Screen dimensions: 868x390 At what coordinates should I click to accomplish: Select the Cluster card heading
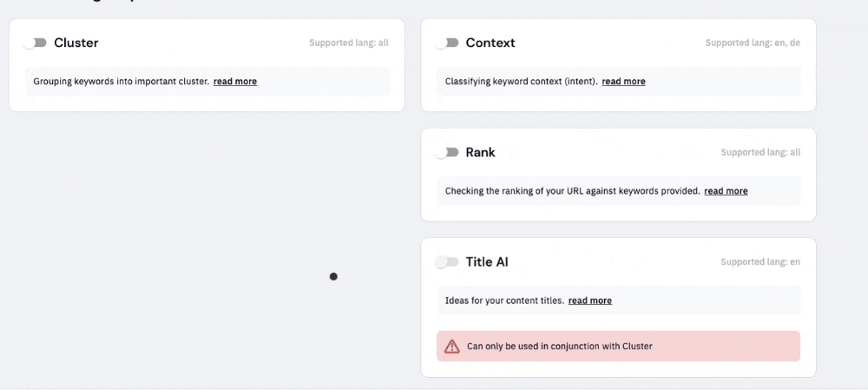[76, 43]
